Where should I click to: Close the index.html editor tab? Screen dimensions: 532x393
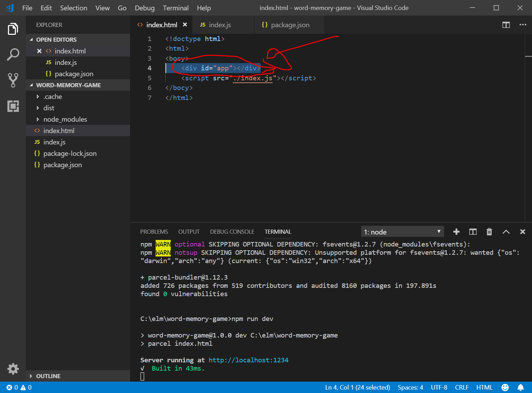pos(185,24)
